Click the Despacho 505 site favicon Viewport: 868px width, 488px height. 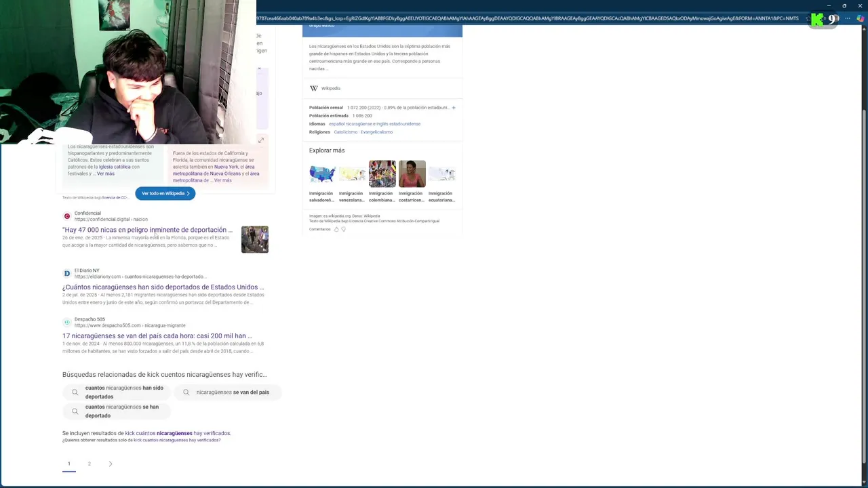[x=67, y=322]
